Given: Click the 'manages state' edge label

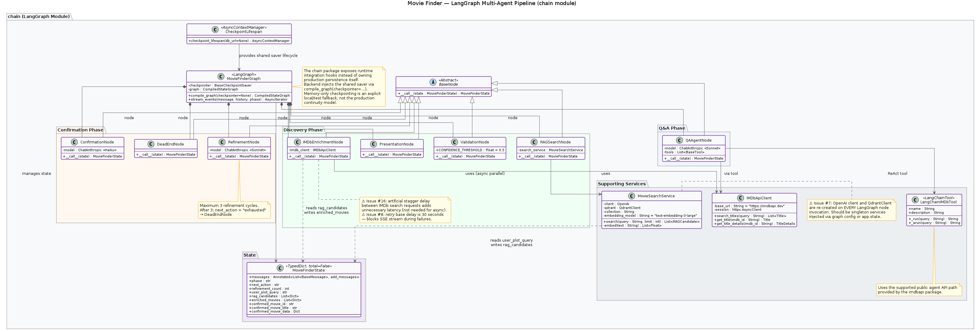Looking at the screenshot, I should pyautogui.click(x=36, y=174).
